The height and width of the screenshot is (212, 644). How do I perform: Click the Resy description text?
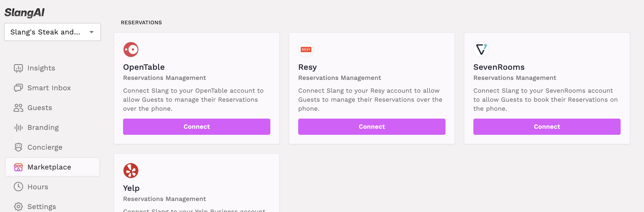(370, 100)
